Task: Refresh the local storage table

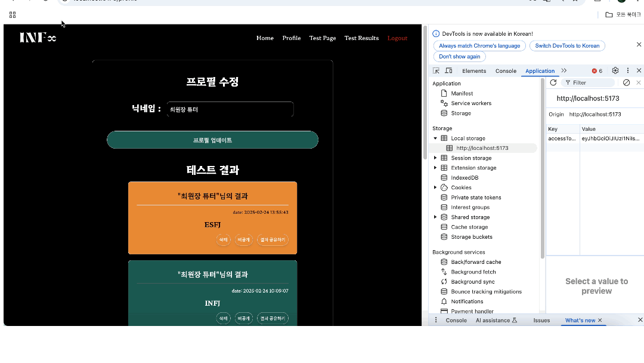Action: [x=553, y=82]
